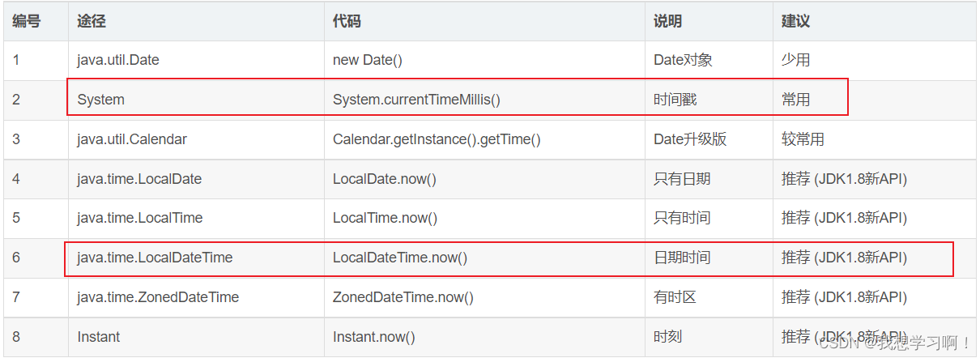Select the 时间戳 description cell
980x358 pixels.
pos(675,100)
